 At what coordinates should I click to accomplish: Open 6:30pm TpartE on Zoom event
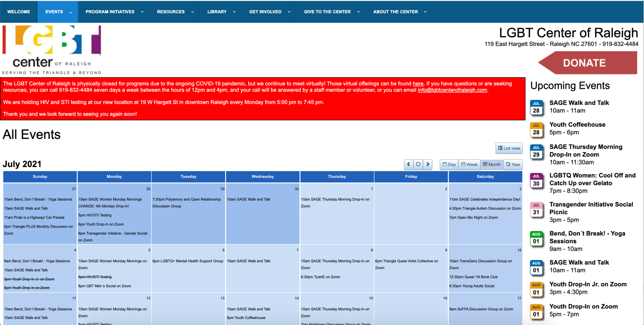coord(320,277)
